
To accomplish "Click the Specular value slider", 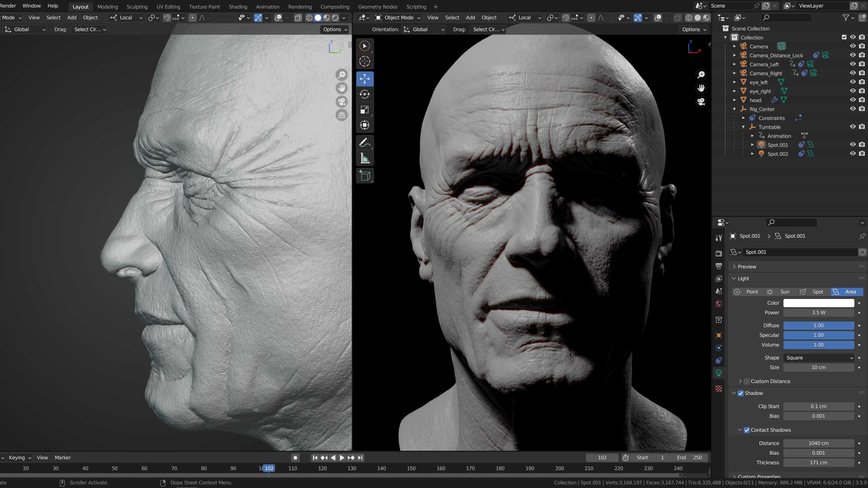I will (x=819, y=335).
